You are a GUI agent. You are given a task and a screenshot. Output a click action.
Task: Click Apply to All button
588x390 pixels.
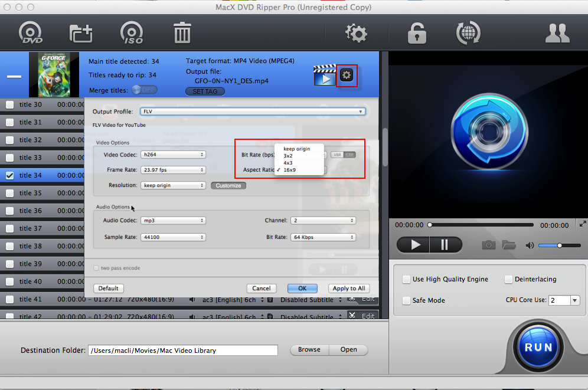coord(349,288)
